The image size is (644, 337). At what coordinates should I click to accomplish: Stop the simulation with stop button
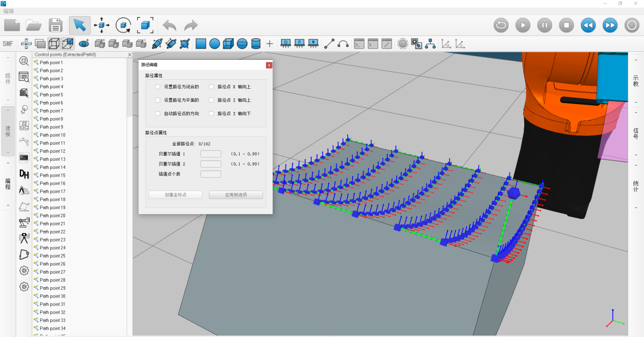click(566, 25)
